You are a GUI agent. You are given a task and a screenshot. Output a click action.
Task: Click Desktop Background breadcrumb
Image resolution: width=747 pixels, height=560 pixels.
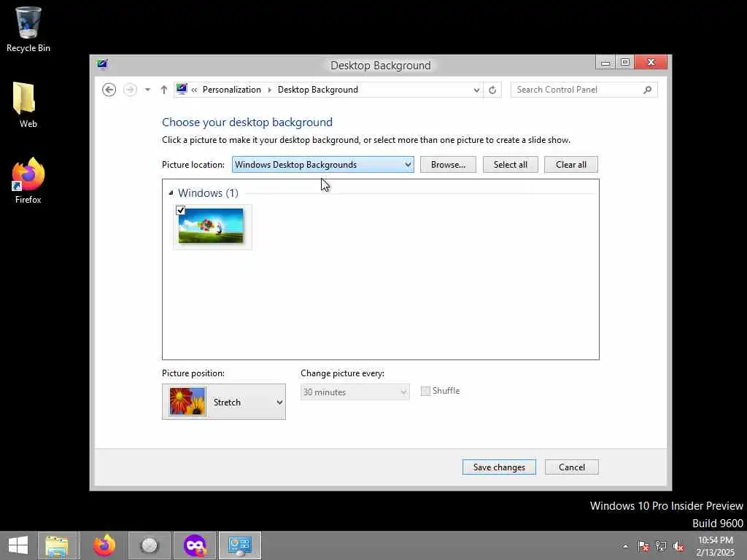click(x=318, y=90)
